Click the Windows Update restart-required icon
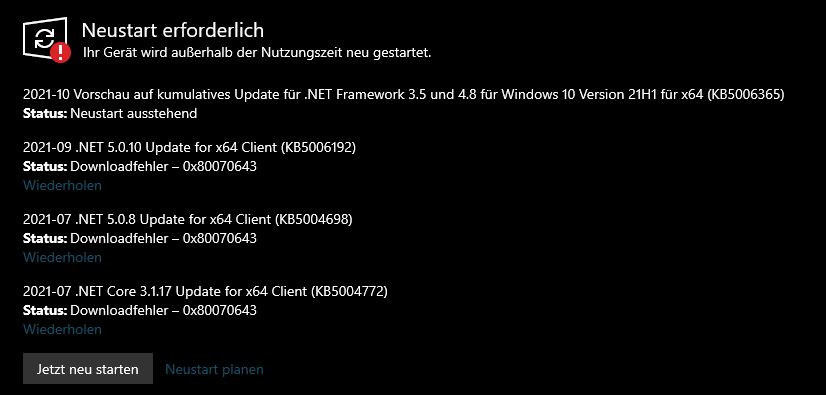Screen dimensions: 826x395 46,39
